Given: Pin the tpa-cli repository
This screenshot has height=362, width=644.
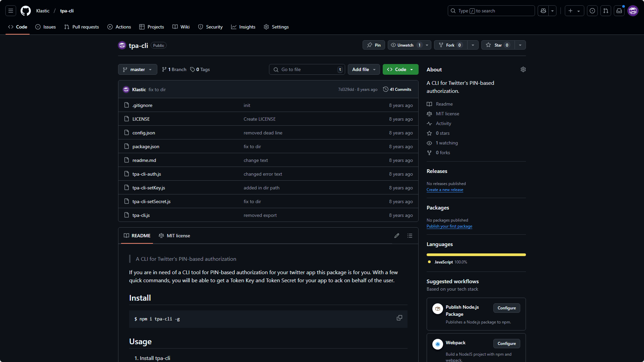Looking at the screenshot, I should click(374, 45).
